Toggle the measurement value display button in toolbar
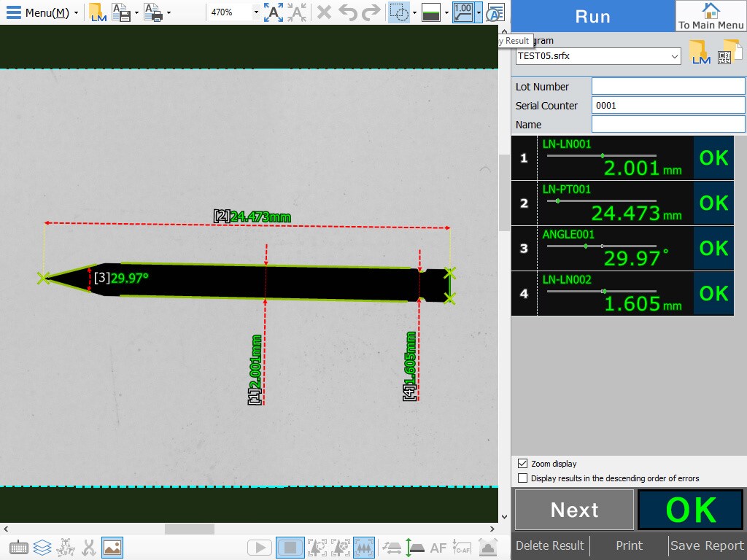 462,12
